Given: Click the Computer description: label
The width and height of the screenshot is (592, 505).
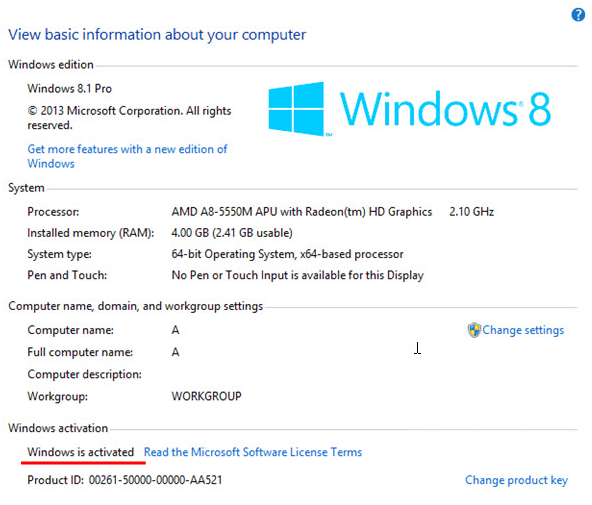Looking at the screenshot, I should point(85,374).
